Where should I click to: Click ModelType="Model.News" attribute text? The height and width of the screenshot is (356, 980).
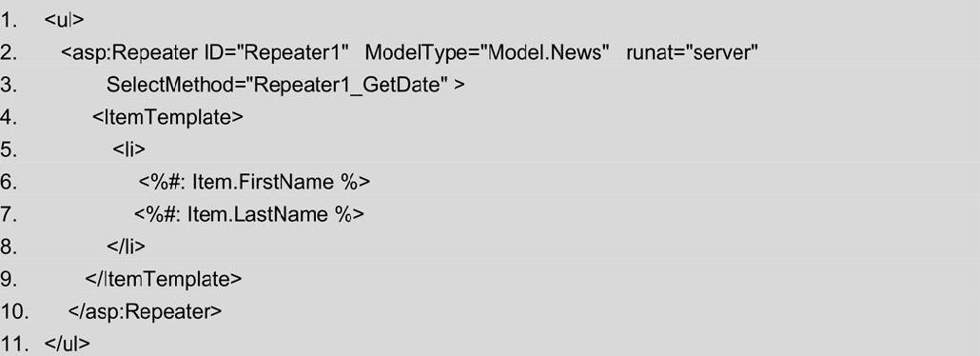click(487, 53)
